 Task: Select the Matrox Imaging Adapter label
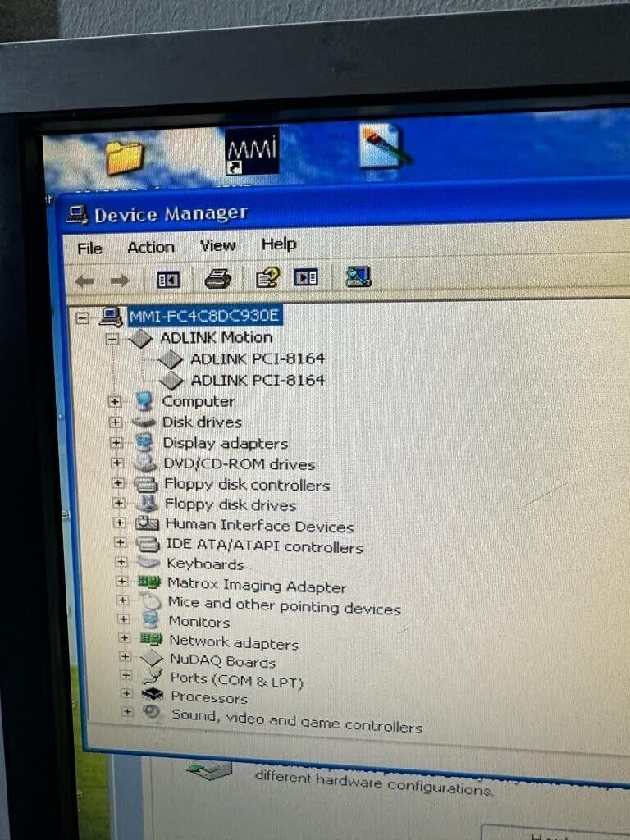257,585
